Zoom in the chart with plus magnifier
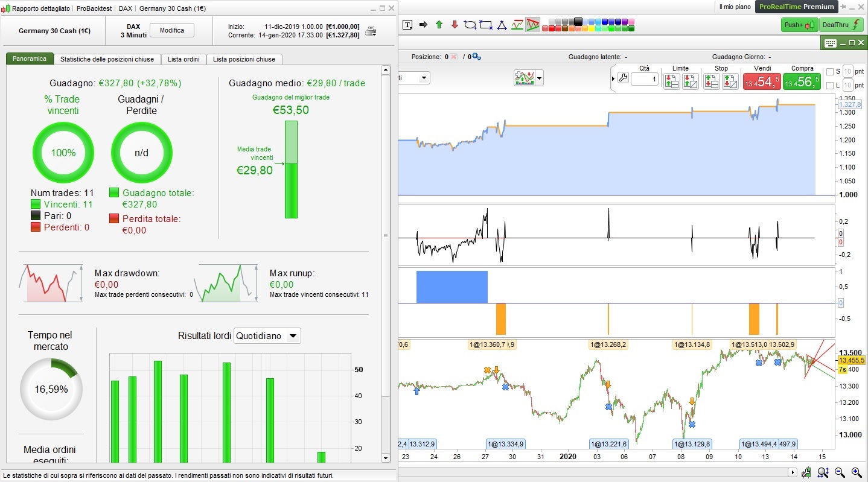Image resolution: width=868 pixels, height=482 pixels. pyautogui.click(x=856, y=472)
